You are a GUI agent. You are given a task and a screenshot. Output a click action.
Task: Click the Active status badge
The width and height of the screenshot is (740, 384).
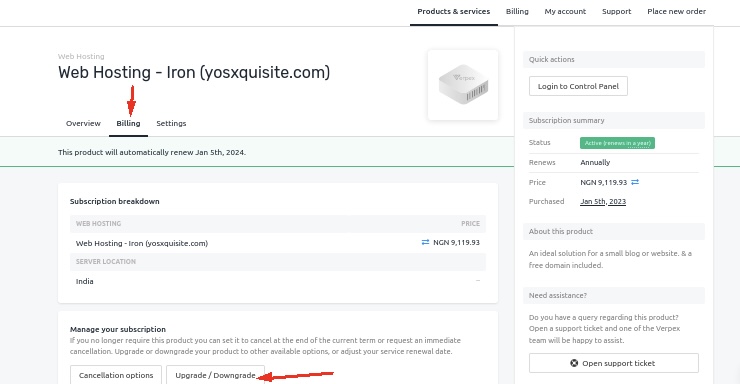click(617, 143)
